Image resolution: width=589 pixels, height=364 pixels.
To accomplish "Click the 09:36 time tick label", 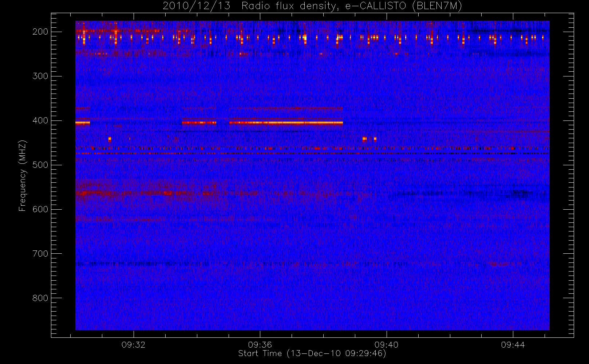I will click(x=260, y=345).
